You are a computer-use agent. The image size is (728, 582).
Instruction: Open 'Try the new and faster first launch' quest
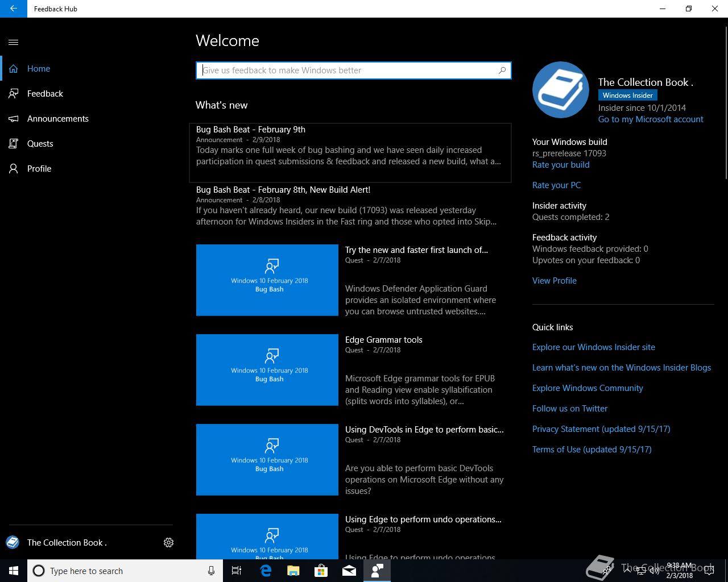(416, 250)
